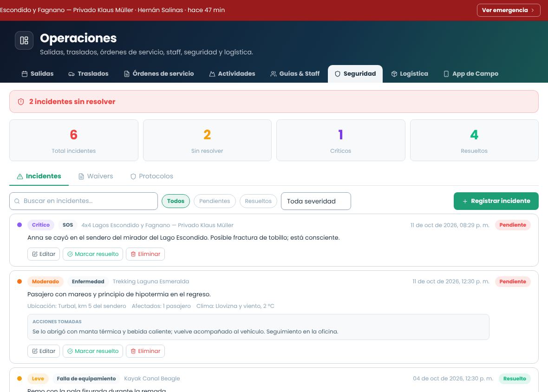Viewport: 548px width, 392px height.
Task: Select Total incidentes stat card
Action: tap(74, 140)
